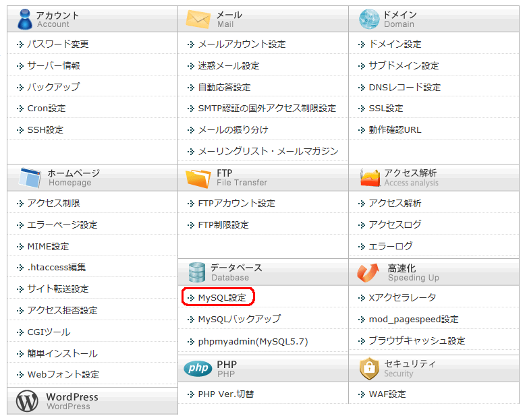
Task: Open FTPアカウント設定 link
Action: click(x=237, y=203)
